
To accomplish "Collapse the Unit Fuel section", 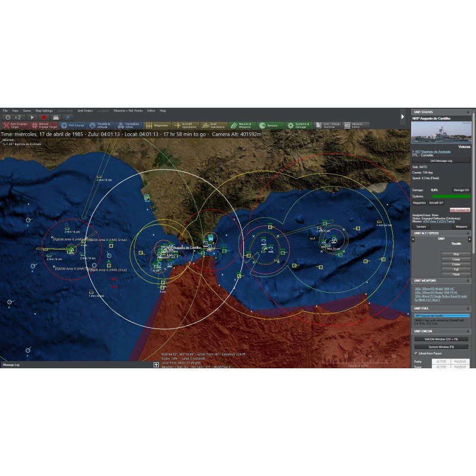I will coord(468,308).
